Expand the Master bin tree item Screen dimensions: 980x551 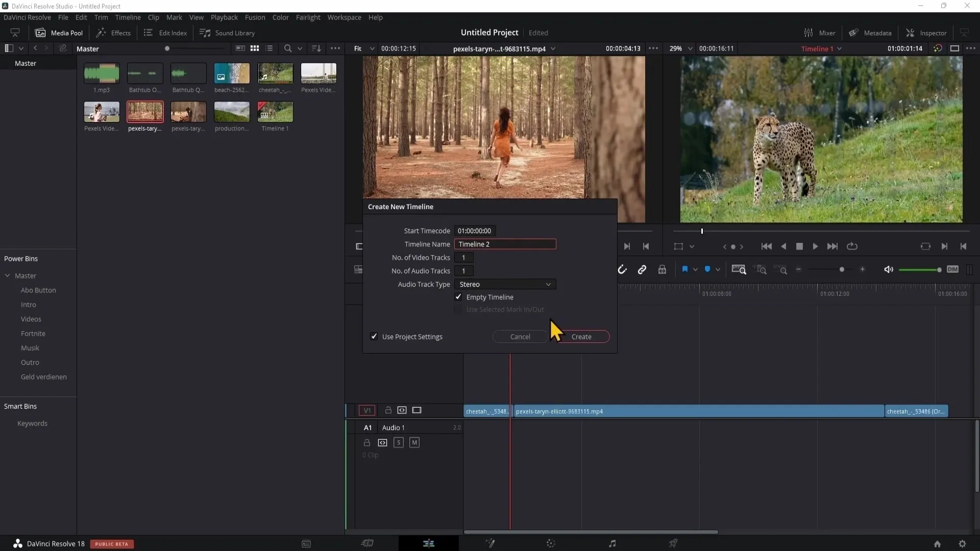(x=8, y=276)
